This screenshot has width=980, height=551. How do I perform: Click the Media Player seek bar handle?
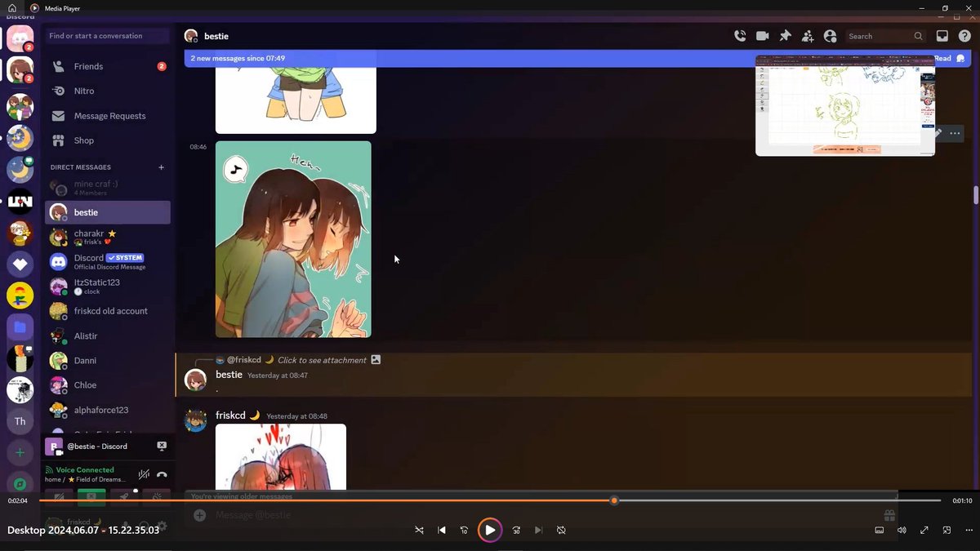tap(613, 500)
